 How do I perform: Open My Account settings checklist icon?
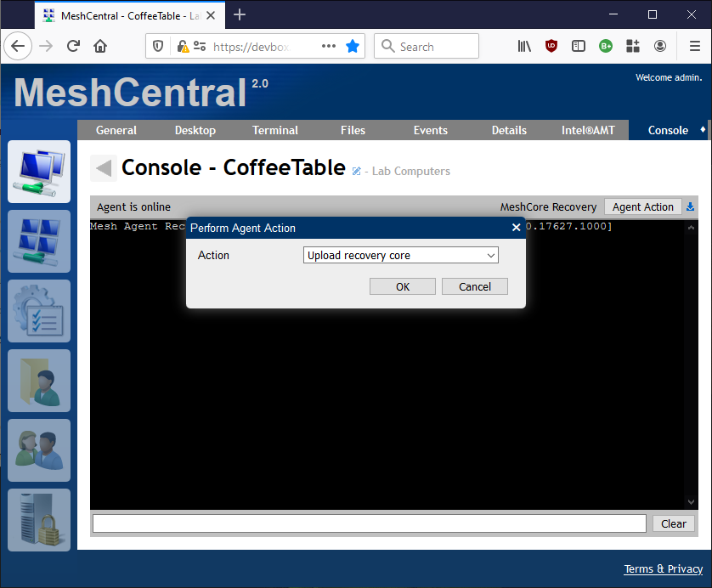(39, 311)
